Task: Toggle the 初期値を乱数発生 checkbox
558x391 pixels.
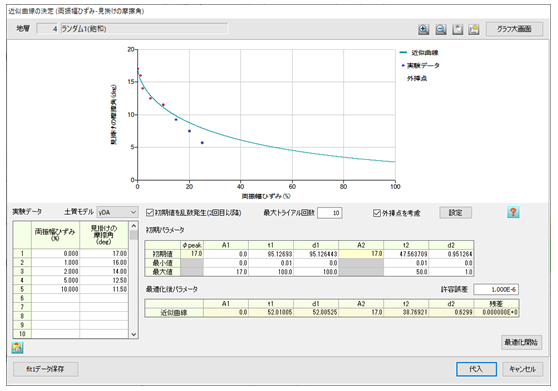Action: pyautogui.click(x=150, y=213)
